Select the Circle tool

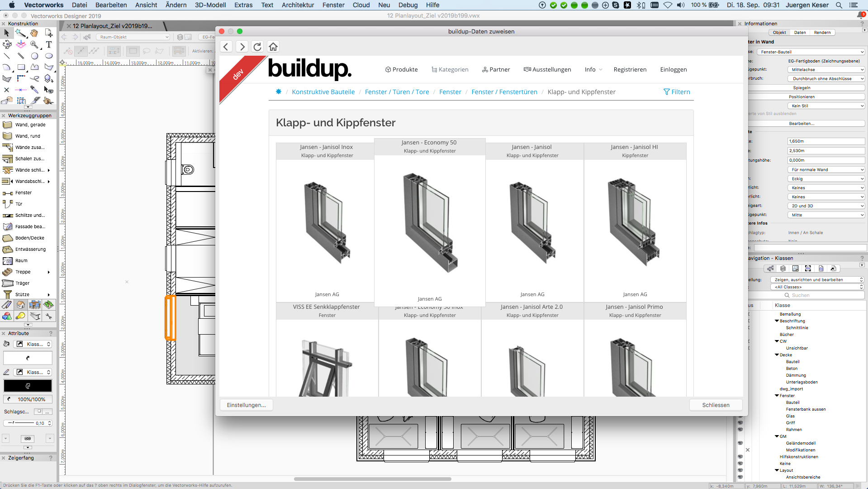point(34,56)
